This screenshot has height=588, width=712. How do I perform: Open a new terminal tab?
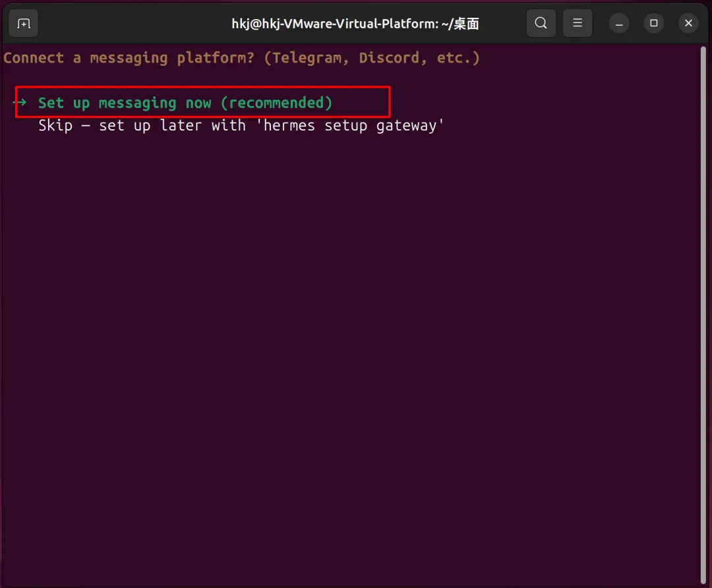tap(24, 23)
